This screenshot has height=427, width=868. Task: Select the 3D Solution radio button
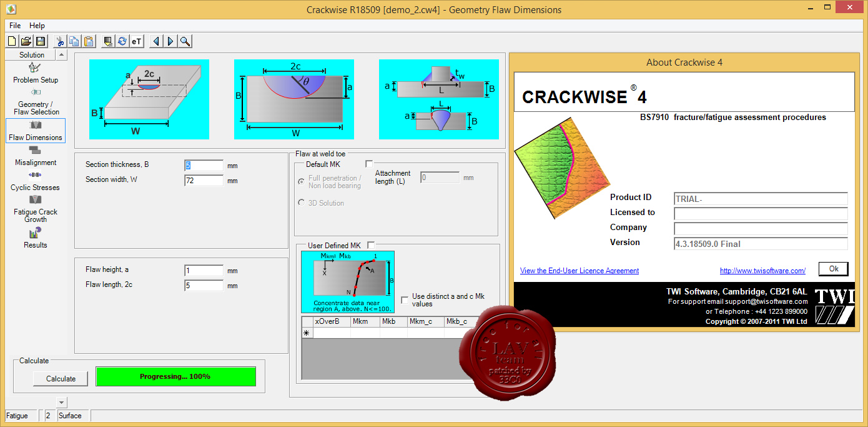coord(302,203)
